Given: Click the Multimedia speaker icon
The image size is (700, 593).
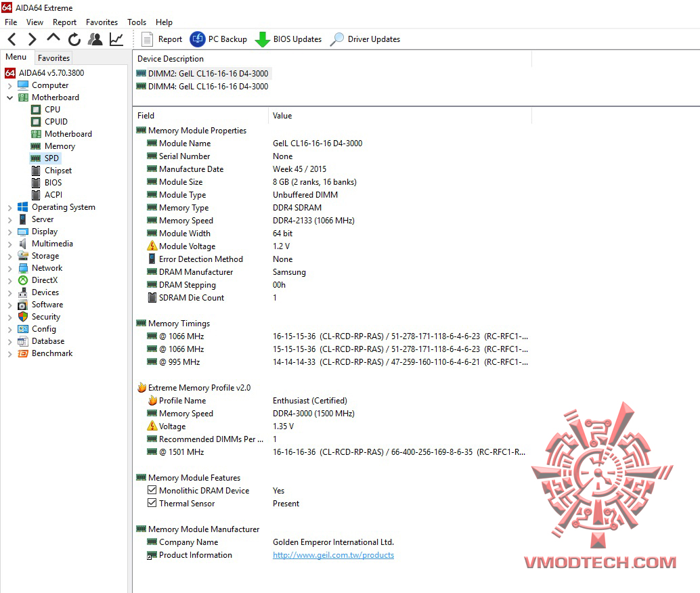Looking at the screenshot, I should coord(23,244).
